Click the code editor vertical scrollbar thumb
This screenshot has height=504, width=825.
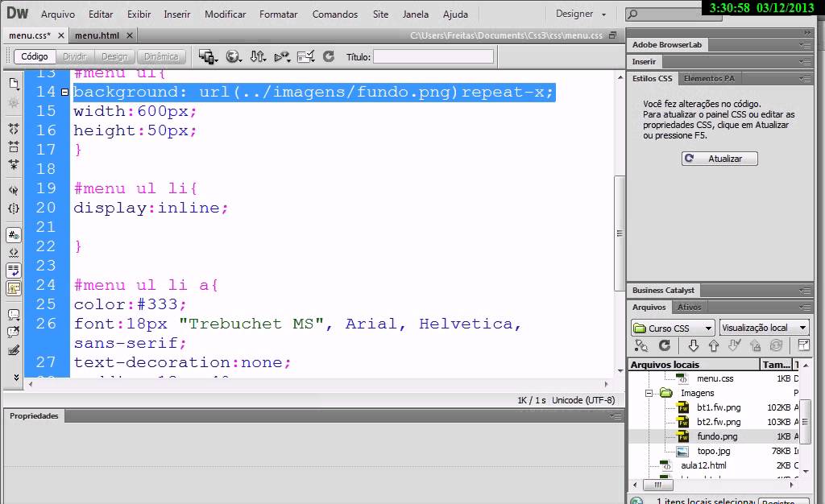(620, 233)
